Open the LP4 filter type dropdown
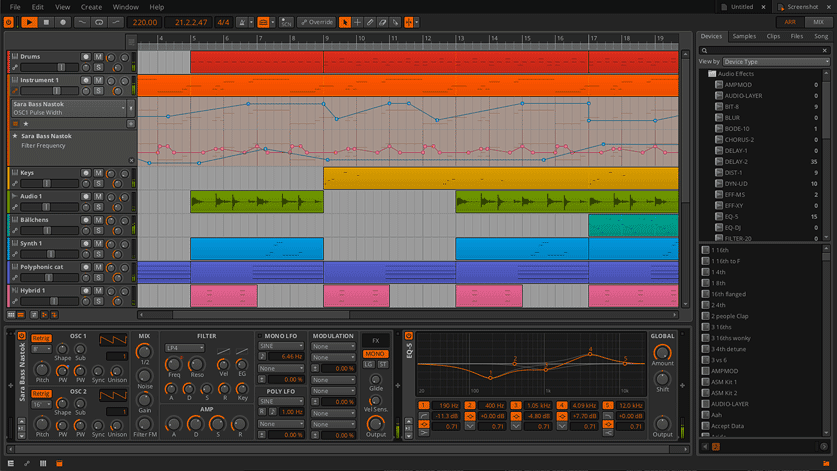The height and width of the screenshot is (471, 837). pos(184,348)
